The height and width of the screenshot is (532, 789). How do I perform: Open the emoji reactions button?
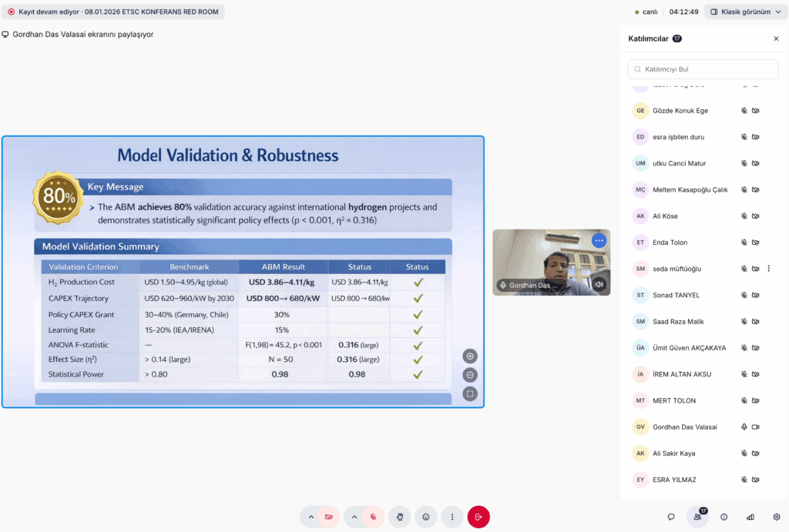(x=425, y=517)
